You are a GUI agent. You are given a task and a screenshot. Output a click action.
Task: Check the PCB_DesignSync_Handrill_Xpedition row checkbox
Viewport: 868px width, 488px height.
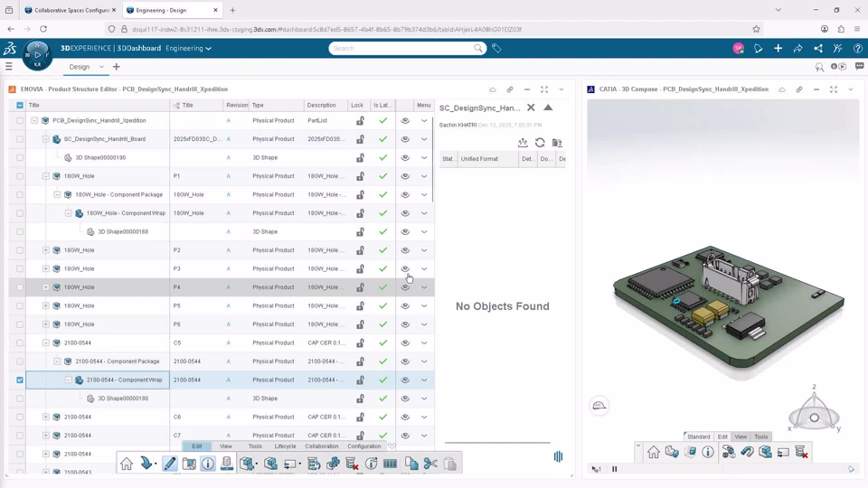coord(20,120)
